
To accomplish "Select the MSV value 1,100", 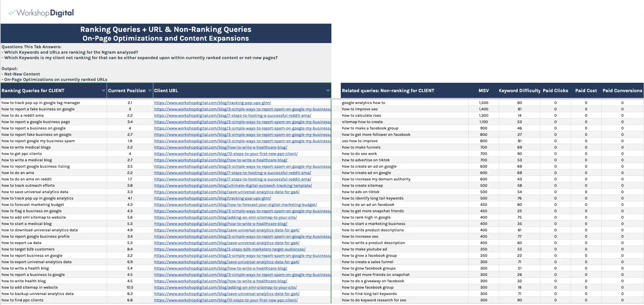I will [483, 122].
